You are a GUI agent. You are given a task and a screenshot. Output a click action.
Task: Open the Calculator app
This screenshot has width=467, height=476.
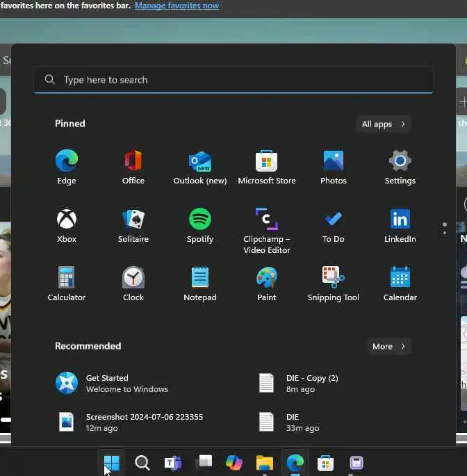pyautogui.click(x=67, y=284)
